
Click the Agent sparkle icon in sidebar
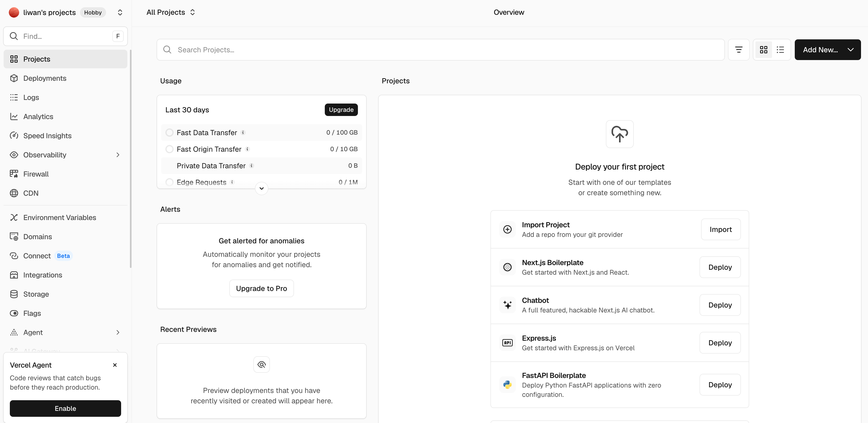pyautogui.click(x=14, y=332)
